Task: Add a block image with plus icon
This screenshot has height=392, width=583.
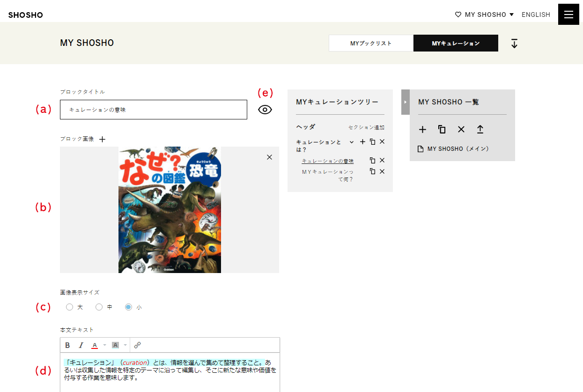Action: [x=103, y=139]
